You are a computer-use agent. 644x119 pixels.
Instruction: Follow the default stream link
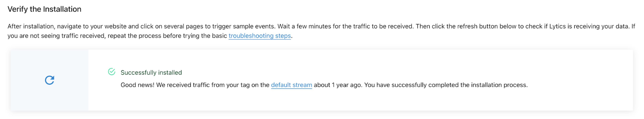point(291,85)
